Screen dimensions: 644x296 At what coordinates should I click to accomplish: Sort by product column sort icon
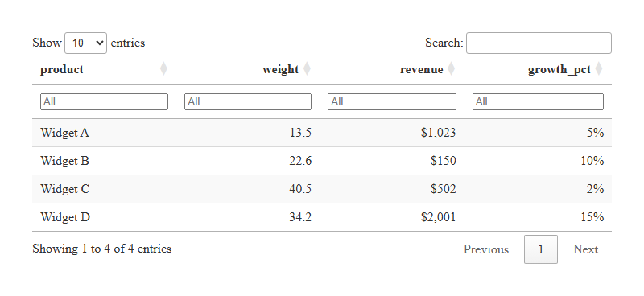(x=163, y=69)
